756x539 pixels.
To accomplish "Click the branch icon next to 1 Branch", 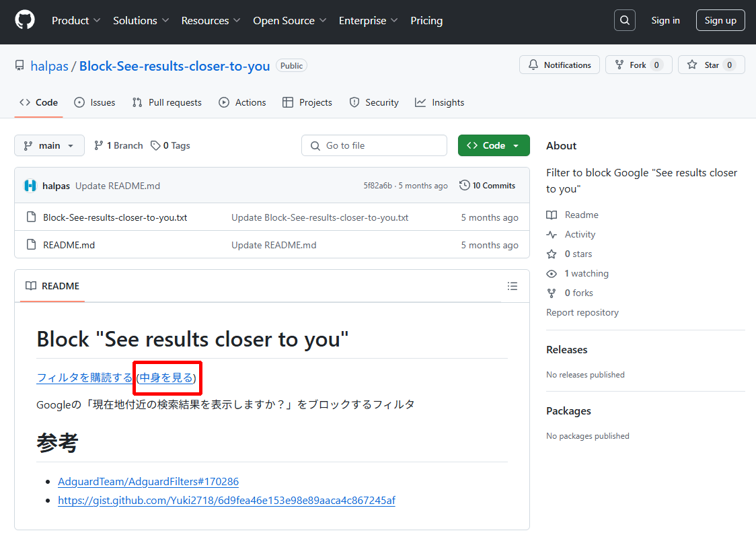I will pyautogui.click(x=98, y=145).
